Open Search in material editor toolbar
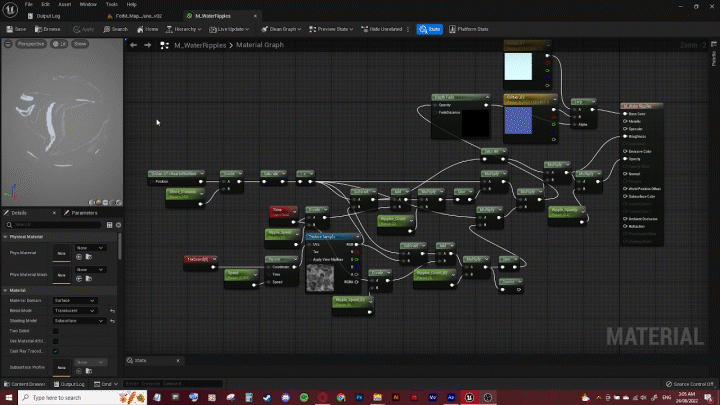 pyautogui.click(x=115, y=29)
